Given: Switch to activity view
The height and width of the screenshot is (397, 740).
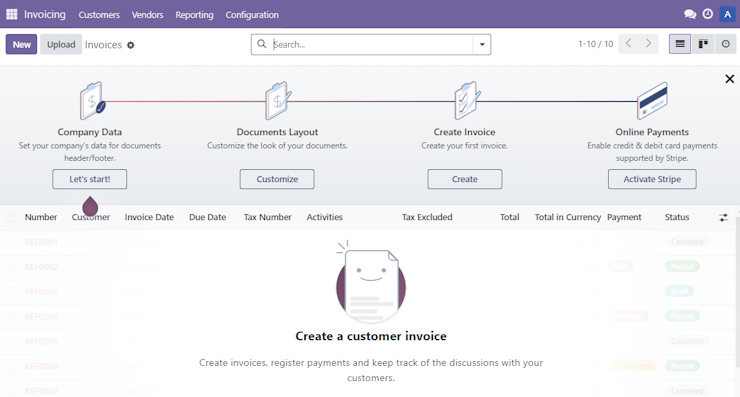Looking at the screenshot, I should point(726,44).
